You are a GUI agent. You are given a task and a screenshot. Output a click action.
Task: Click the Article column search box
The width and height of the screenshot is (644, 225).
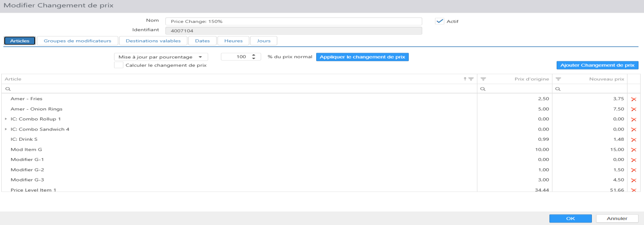[239, 89]
